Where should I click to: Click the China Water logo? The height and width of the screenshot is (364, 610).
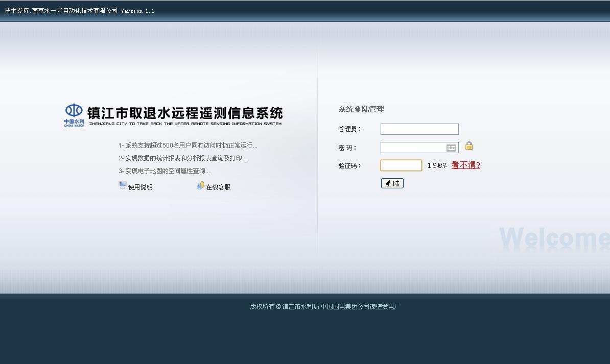tap(74, 115)
